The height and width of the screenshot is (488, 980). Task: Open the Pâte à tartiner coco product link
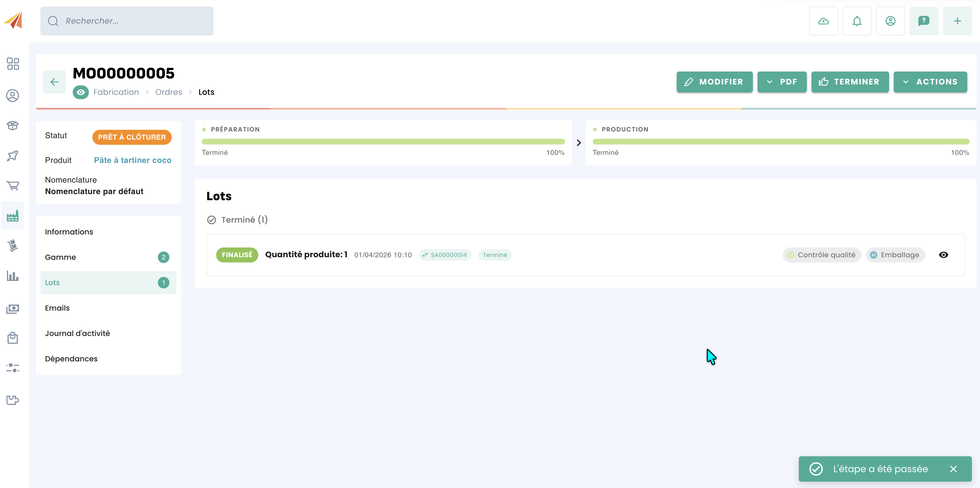(132, 160)
